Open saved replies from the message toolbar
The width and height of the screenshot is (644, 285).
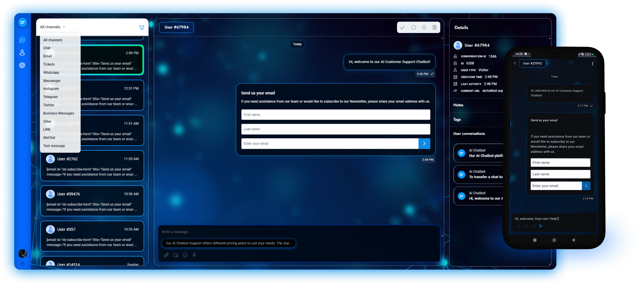tap(176, 255)
